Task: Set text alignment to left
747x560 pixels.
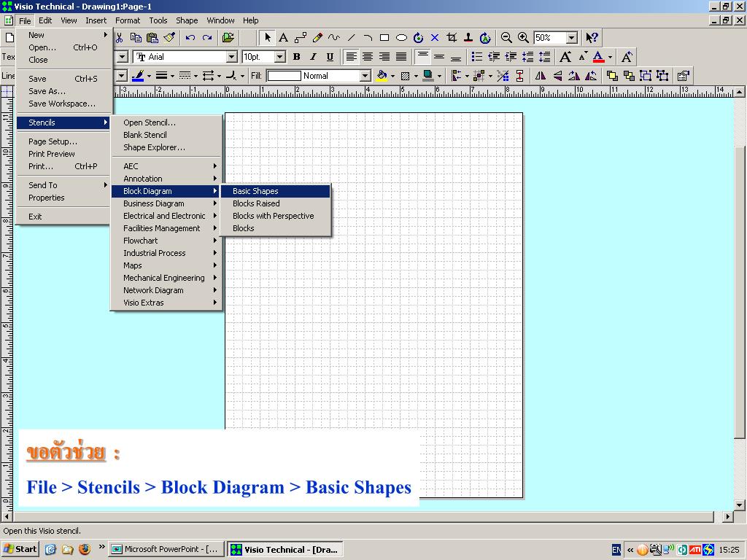Action: click(351, 57)
